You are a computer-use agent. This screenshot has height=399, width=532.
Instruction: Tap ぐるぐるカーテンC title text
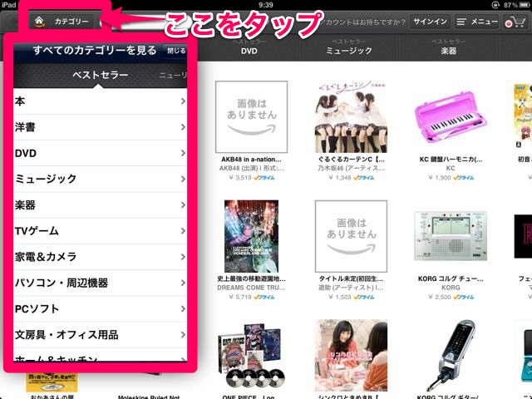point(351,159)
